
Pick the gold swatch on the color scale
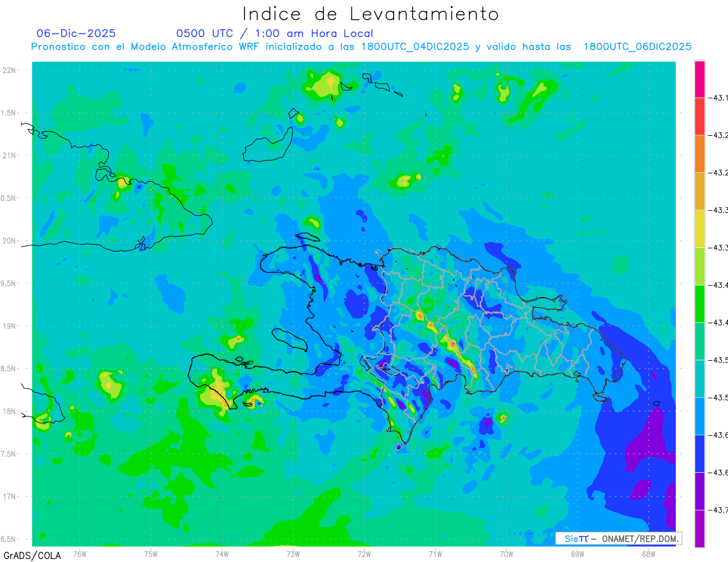699,191
